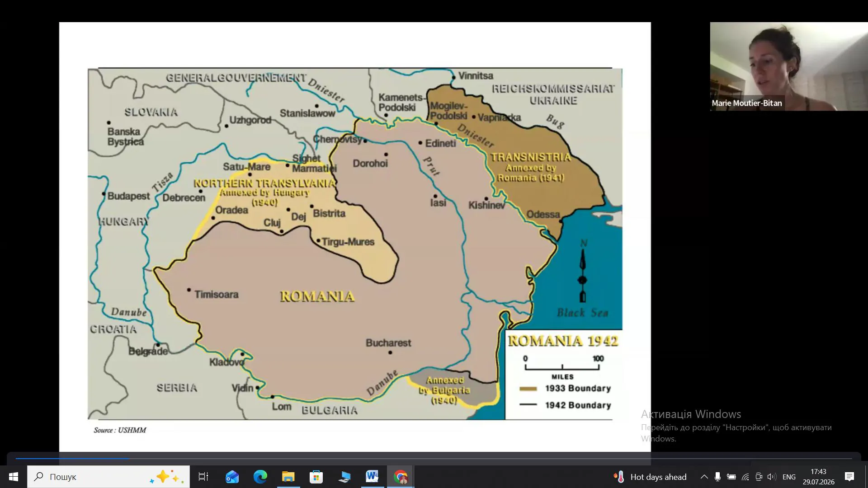
Task: Toggle sound using the speaker tray icon
Action: 772,477
